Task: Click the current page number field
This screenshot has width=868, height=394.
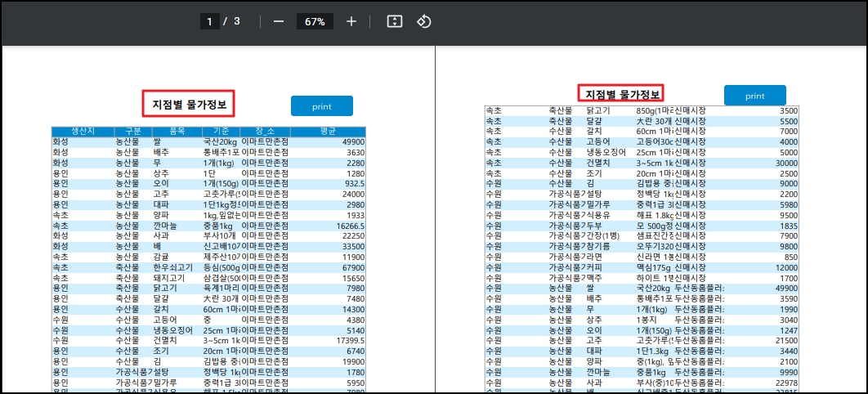Action: pos(210,21)
